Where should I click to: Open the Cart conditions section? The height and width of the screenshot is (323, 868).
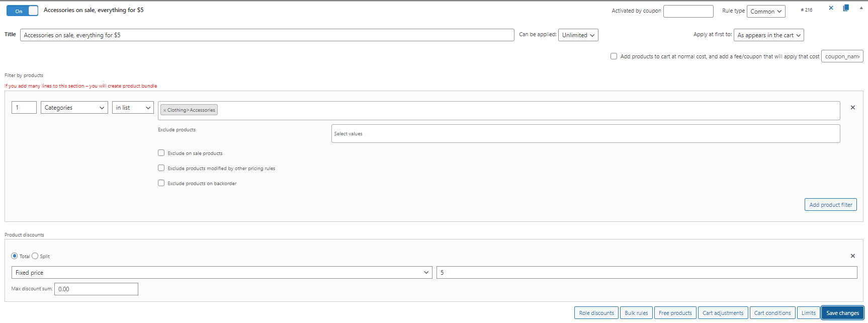[772, 313]
